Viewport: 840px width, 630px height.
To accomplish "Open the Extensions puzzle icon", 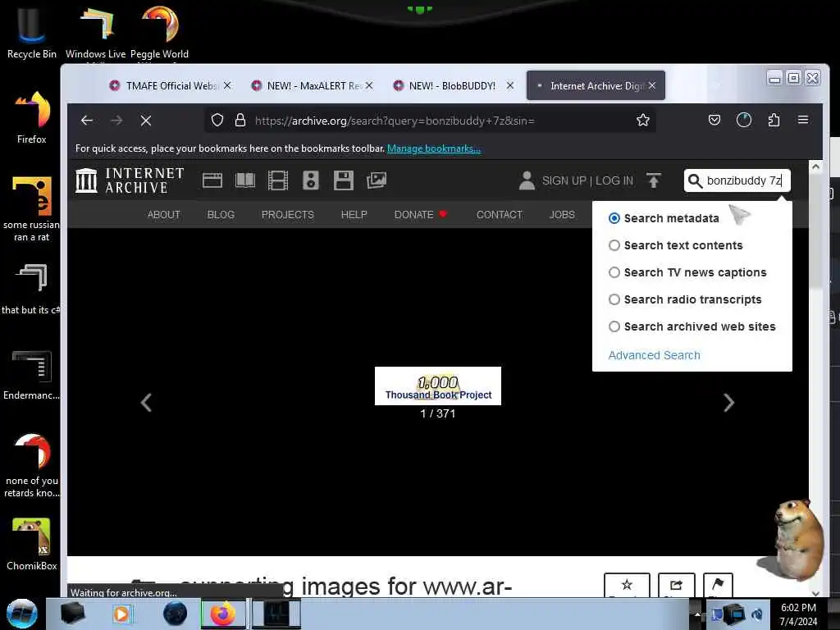I will [x=774, y=120].
